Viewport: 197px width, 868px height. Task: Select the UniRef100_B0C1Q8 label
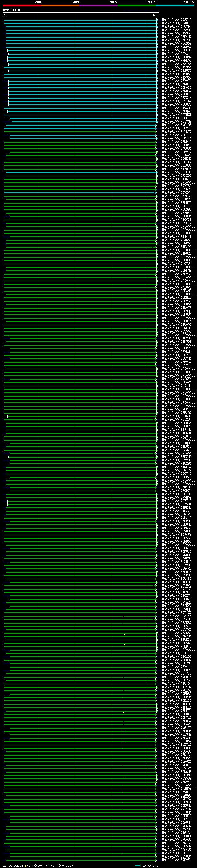pos(177,125)
